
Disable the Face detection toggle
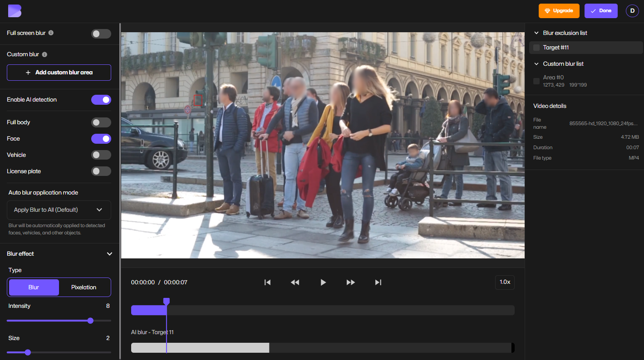click(101, 138)
